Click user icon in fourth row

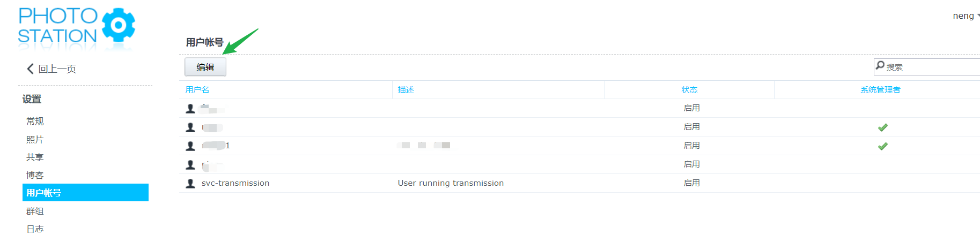(190, 164)
